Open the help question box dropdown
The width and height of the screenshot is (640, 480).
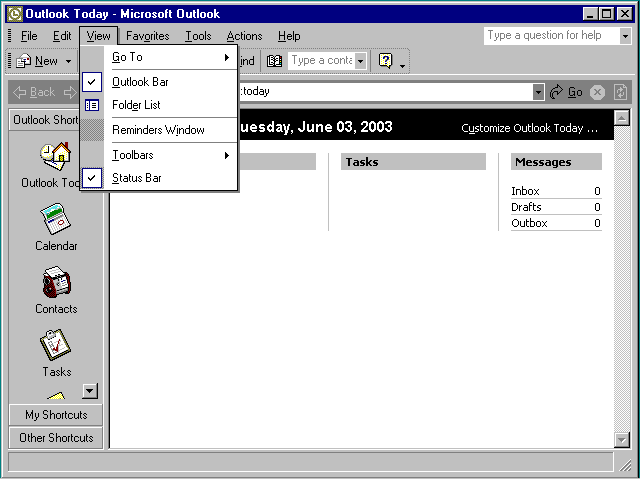[625, 36]
